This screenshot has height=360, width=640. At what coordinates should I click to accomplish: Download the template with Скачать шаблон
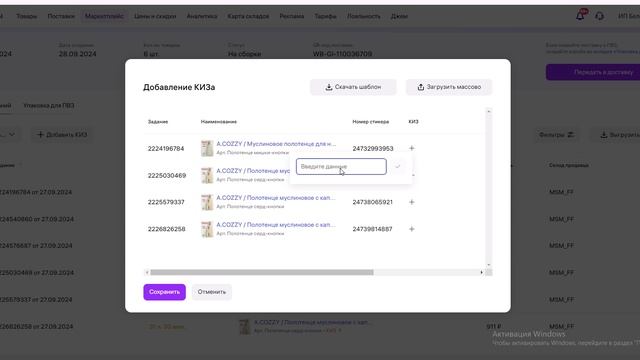click(353, 87)
